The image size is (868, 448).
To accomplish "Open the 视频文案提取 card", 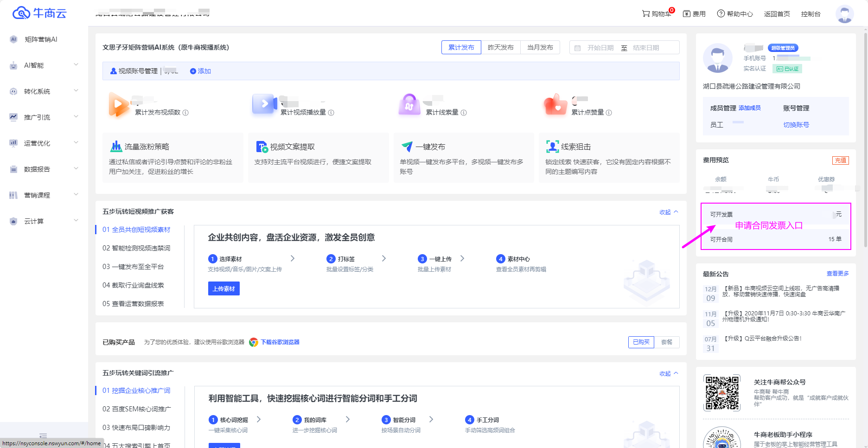I will (x=318, y=158).
